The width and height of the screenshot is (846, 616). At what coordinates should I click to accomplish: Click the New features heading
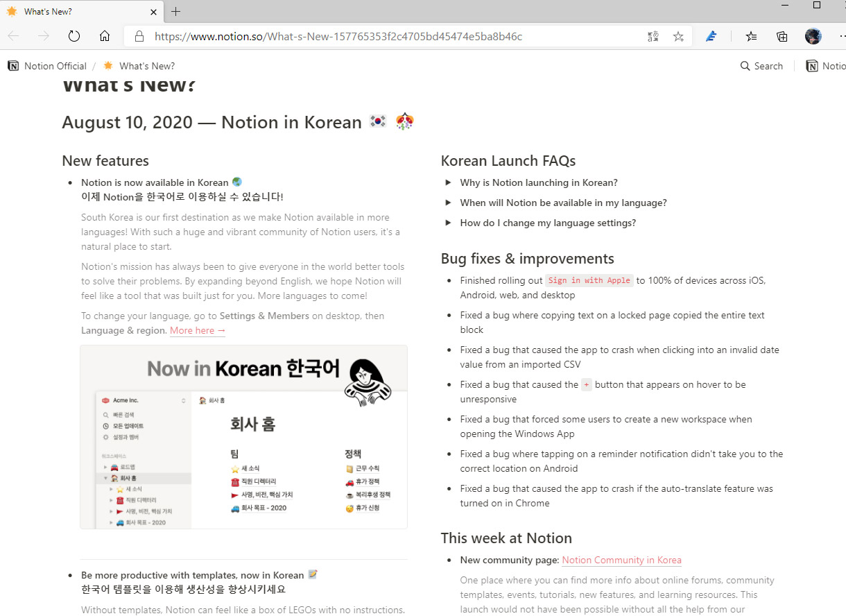pos(105,161)
